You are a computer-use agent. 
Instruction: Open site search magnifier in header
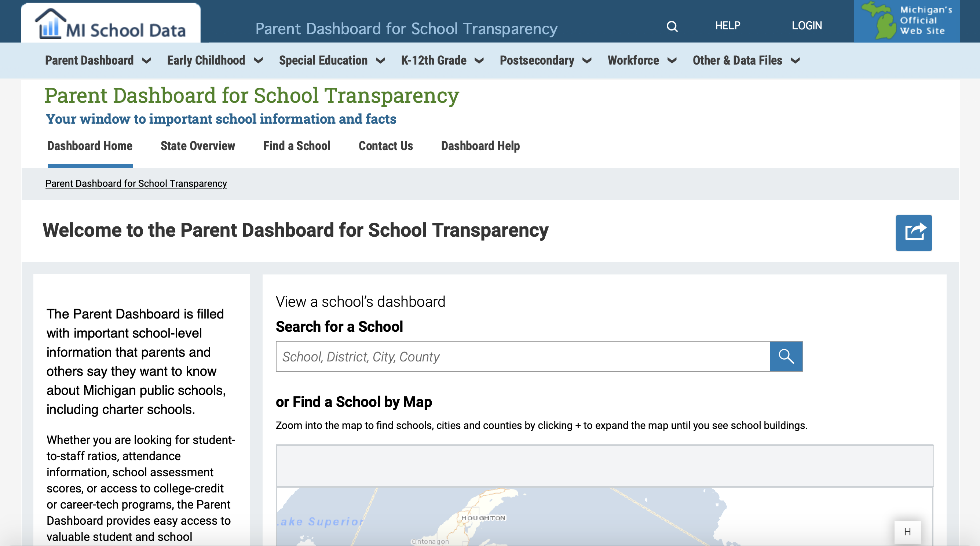pyautogui.click(x=672, y=26)
